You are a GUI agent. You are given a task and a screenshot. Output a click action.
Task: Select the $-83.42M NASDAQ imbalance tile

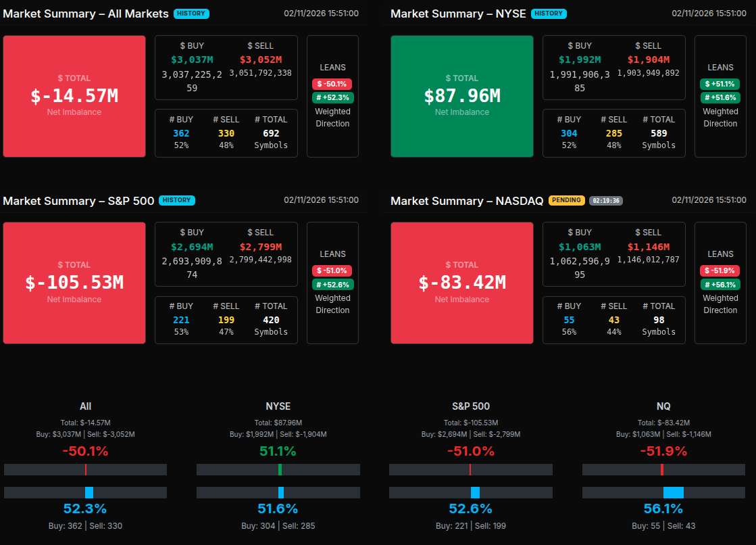(x=462, y=283)
